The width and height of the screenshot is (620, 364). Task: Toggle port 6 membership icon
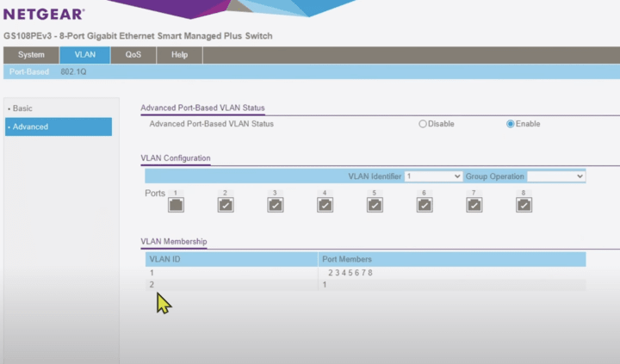click(x=425, y=205)
